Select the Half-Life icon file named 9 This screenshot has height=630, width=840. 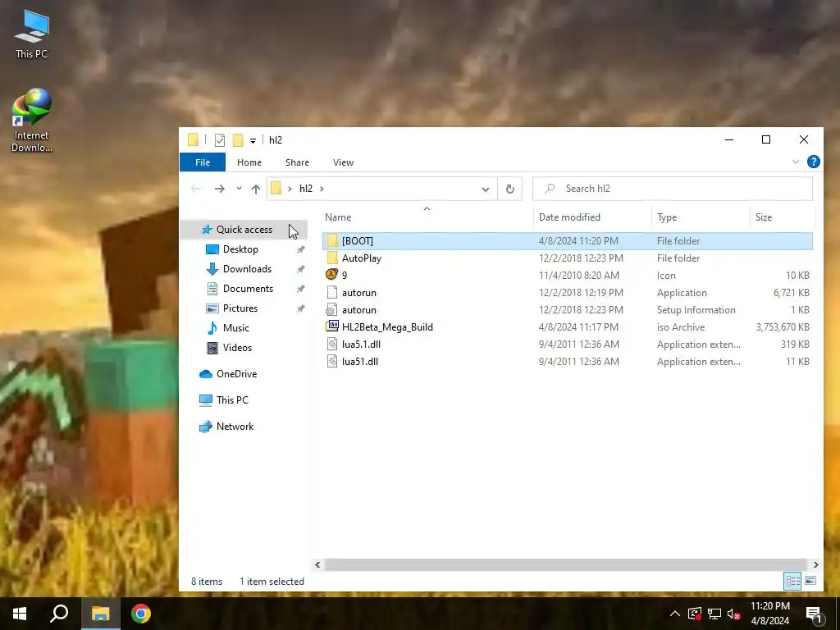568,276
